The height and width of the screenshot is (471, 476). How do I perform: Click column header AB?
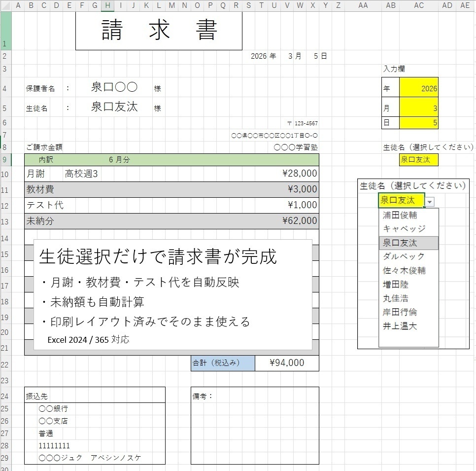(391, 5)
